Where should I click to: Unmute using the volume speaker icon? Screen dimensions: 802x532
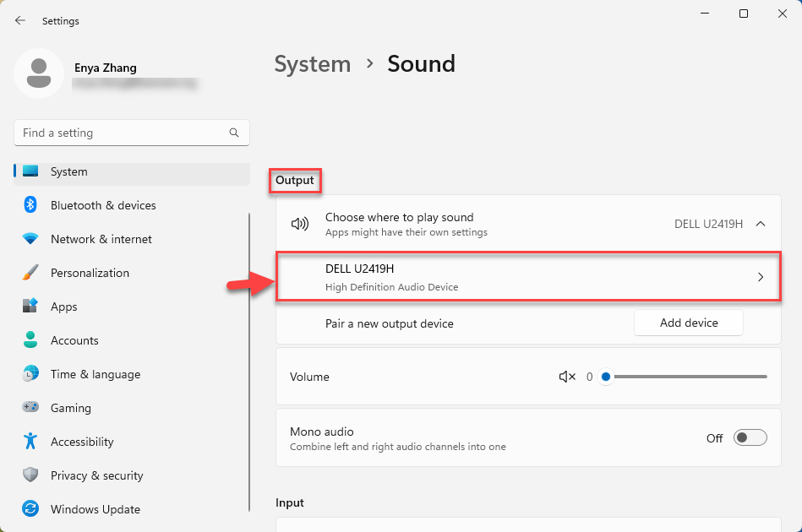pyautogui.click(x=567, y=377)
